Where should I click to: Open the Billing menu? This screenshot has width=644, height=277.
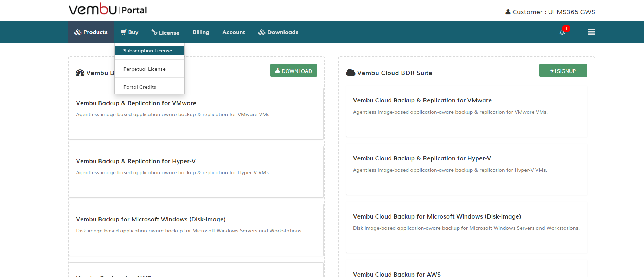tap(201, 32)
